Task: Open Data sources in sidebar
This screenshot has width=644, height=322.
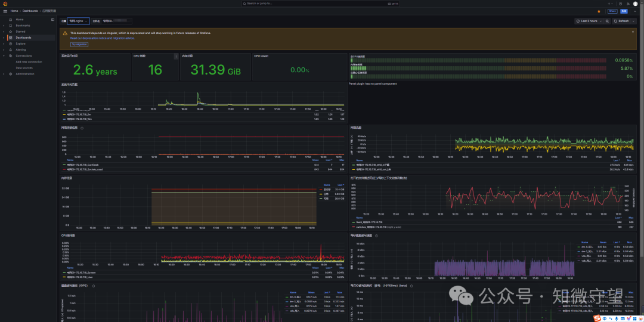Action: [x=24, y=68]
